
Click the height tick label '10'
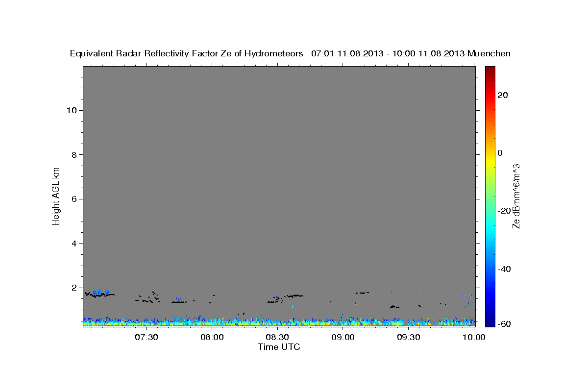point(72,110)
